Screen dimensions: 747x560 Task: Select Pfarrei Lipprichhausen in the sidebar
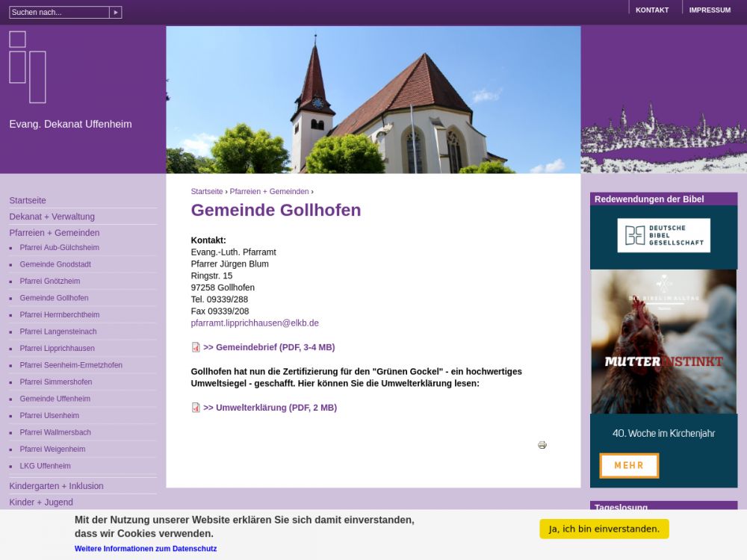pyautogui.click(x=57, y=349)
